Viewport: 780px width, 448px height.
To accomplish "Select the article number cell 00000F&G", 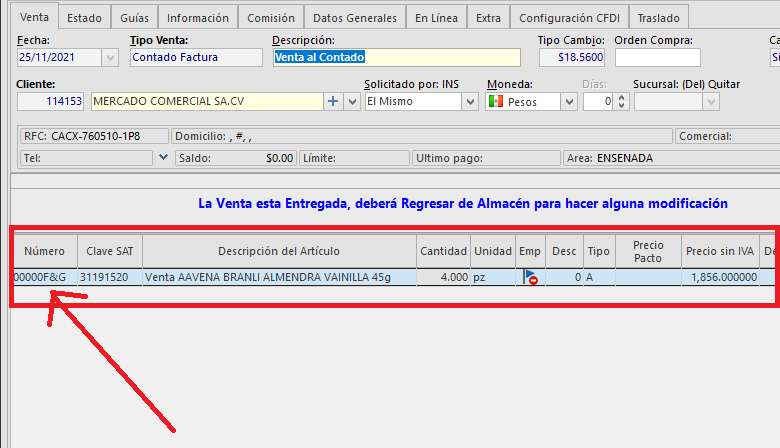I will coord(45,277).
